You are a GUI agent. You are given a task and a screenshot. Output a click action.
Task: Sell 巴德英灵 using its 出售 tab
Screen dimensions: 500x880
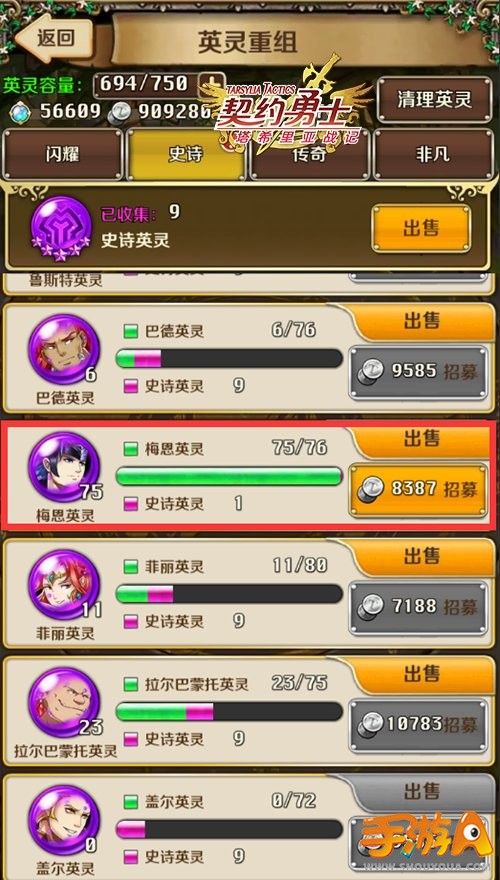(x=422, y=322)
